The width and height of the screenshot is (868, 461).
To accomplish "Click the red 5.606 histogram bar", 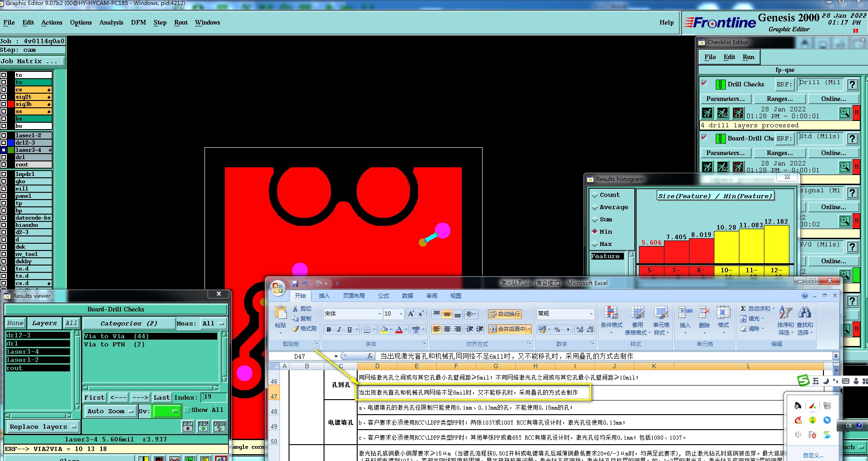I will [651, 255].
